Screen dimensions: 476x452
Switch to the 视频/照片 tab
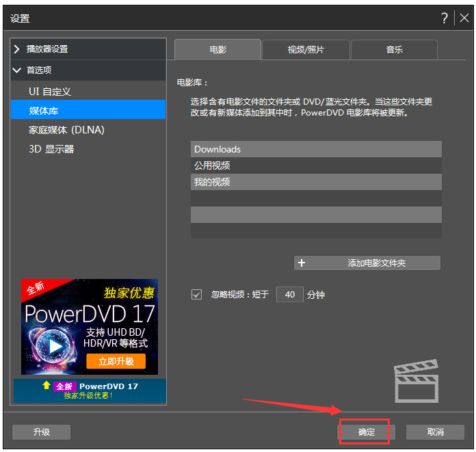[x=306, y=49]
